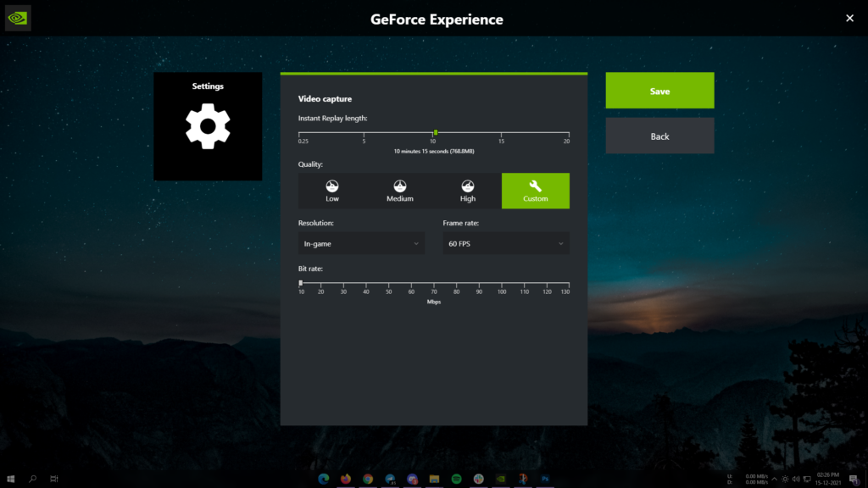This screenshot has height=488, width=868.
Task: Go Back from video capture settings
Action: coord(659,136)
